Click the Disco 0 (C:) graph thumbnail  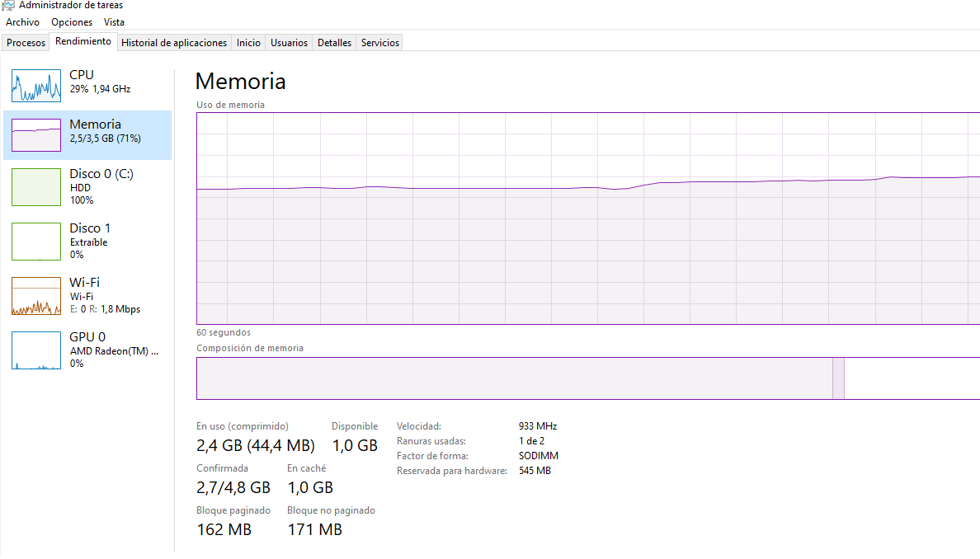(36, 187)
